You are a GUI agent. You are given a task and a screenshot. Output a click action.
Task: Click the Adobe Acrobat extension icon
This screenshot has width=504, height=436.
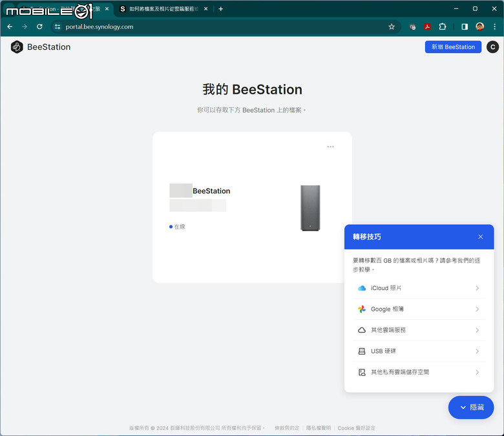pos(427,26)
